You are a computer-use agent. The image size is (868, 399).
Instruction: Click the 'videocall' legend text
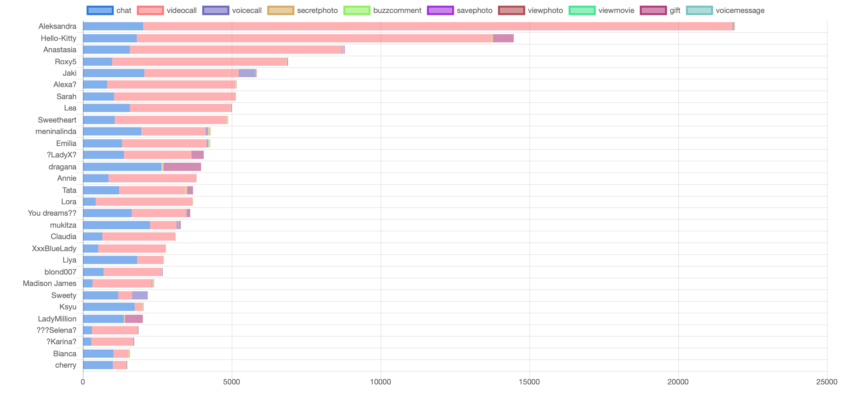click(x=182, y=10)
